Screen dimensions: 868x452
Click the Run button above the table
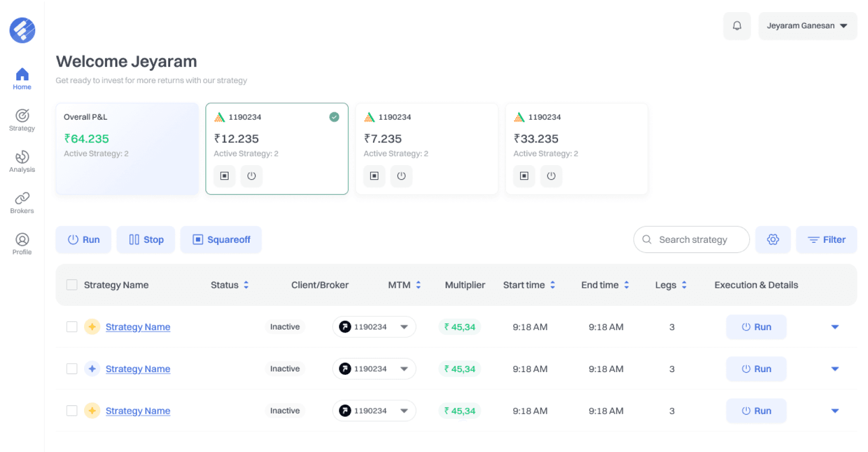point(84,240)
